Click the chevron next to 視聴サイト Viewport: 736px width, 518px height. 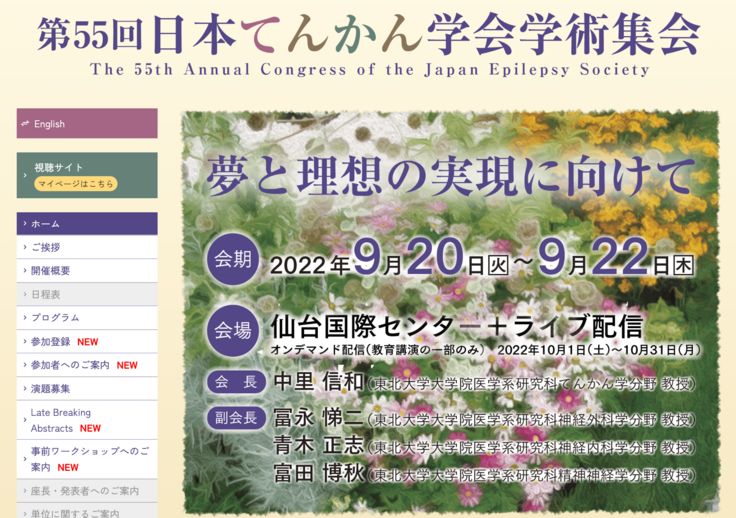coord(25,175)
